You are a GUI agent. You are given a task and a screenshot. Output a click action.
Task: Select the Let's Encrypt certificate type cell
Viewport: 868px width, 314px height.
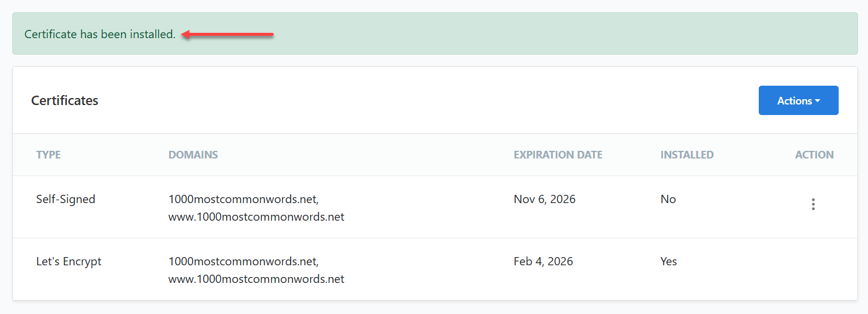(69, 261)
